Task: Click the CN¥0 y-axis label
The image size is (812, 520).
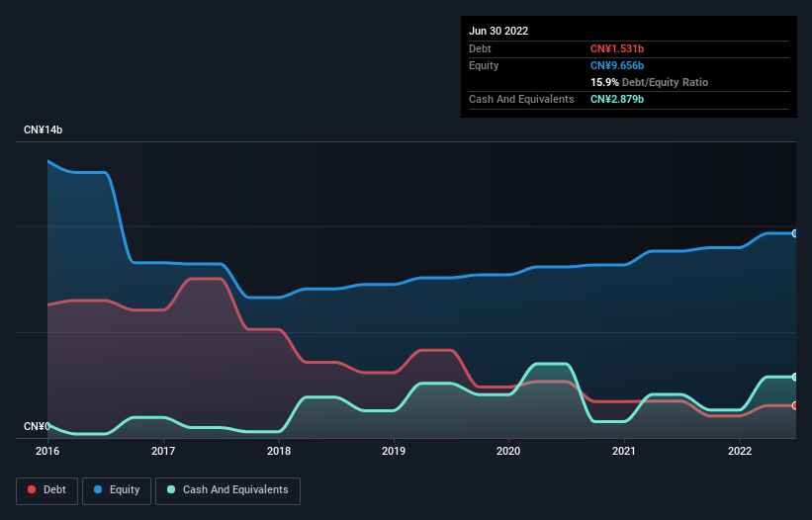Action: click(37, 426)
